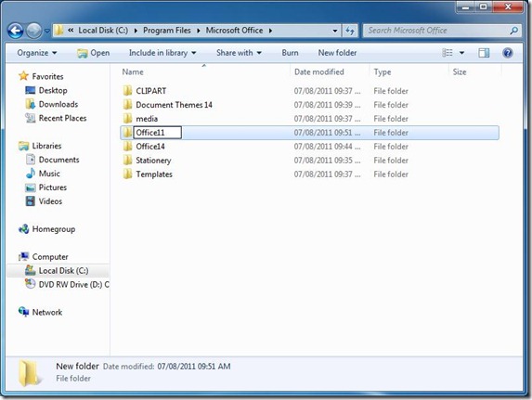Click the Help question mark icon
The width and height of the screenshot is (532, 400).
click(x=508, y=53)
